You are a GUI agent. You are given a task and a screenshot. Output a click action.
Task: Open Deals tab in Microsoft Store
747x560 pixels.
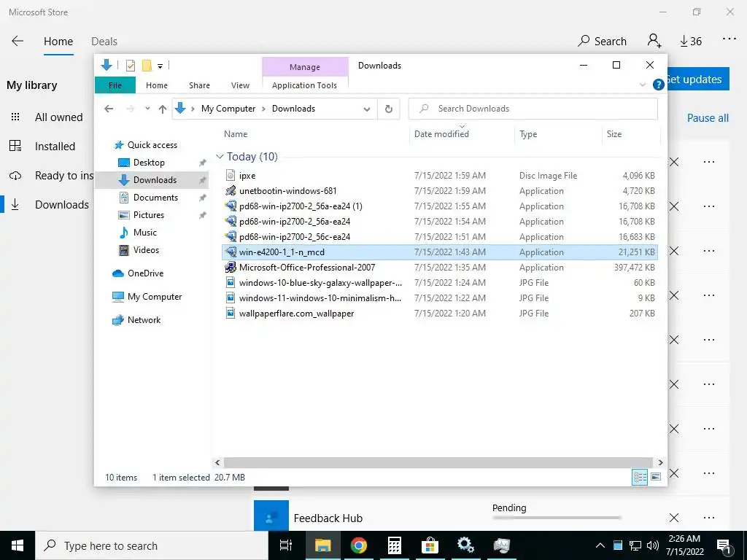(x=104, y=42)
